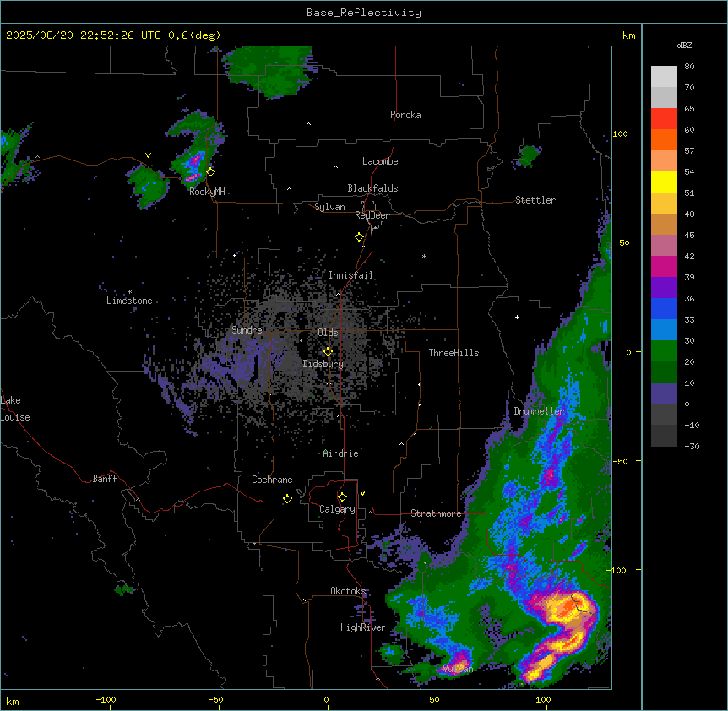Click the Cochrane town label
The image size is (728, 711).
click(272, 480)
